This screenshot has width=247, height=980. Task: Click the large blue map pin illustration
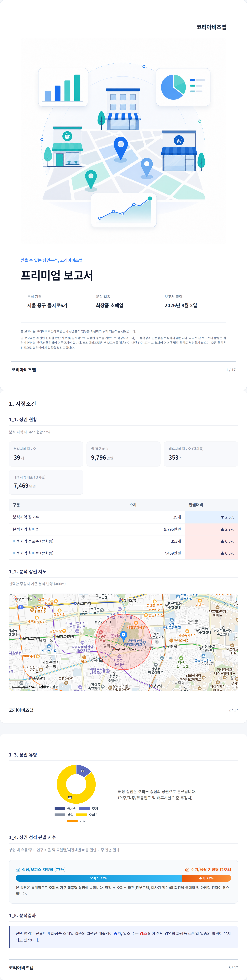click(x=121, y=148)
